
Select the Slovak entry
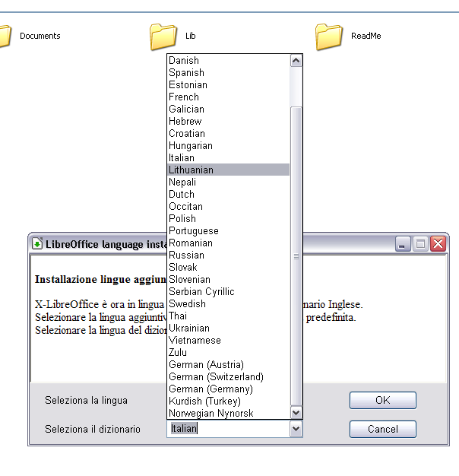228,267
